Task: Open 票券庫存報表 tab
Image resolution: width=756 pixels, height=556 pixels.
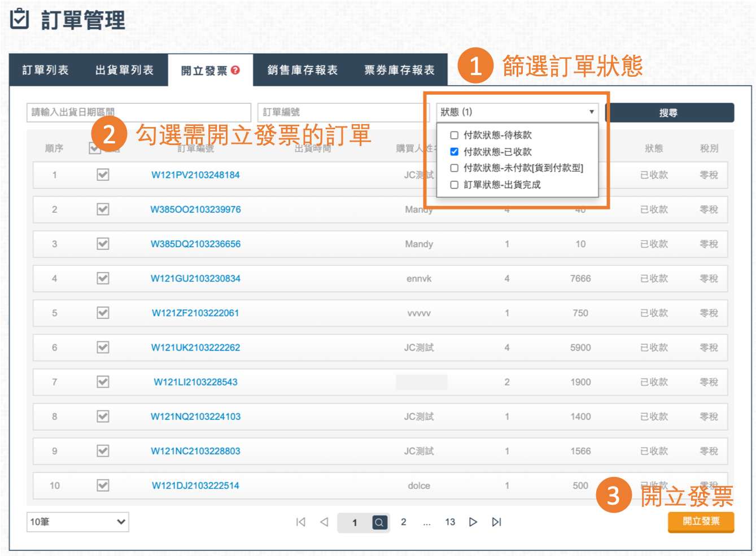Action: [400, 70]
